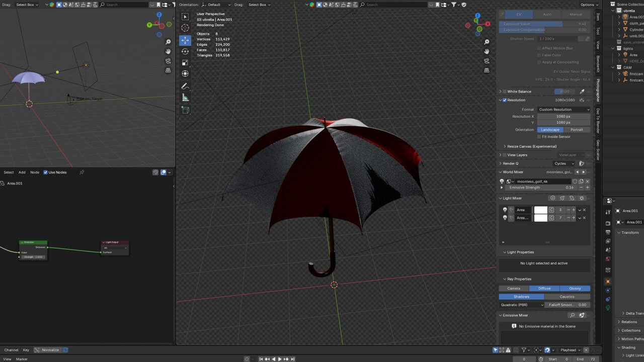Play the animation forward in timeline
The height and width of the screenshot is (362, 644).
(280, 359)
